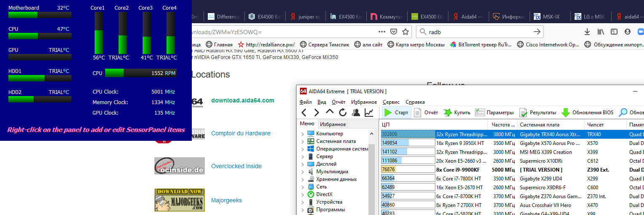Open Параметры settings in AIDA64 toolbar

pyautogui.click(x=494, y=113)
